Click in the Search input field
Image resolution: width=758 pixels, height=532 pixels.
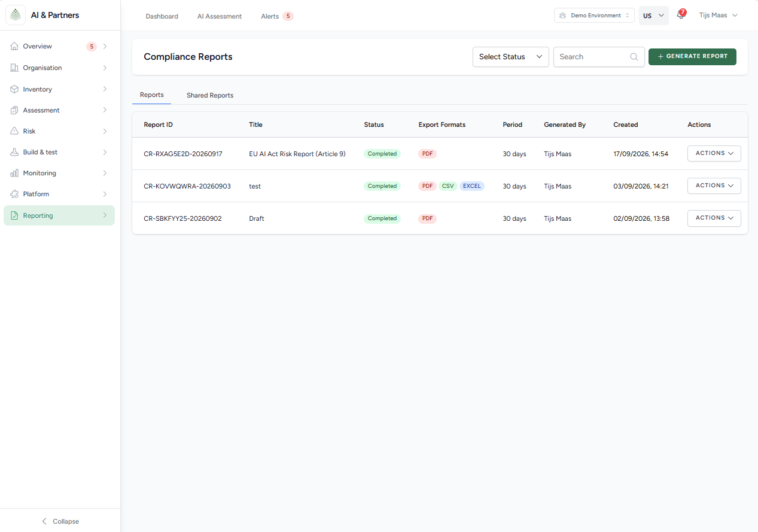coord(599,57)
